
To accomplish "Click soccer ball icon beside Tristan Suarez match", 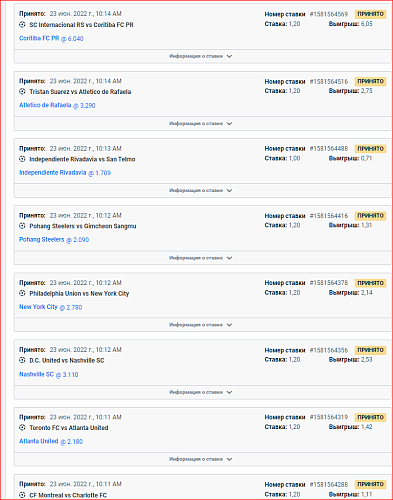I will click(x=22, y=91).
